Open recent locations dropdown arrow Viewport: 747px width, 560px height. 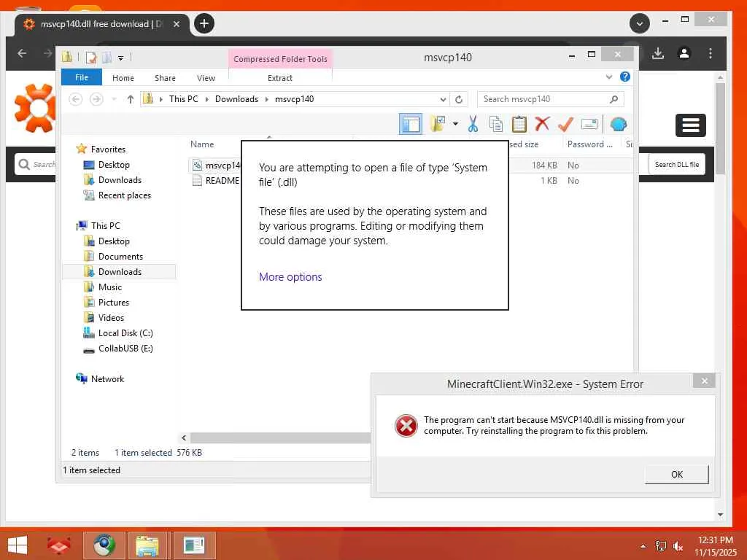(114, 99)
